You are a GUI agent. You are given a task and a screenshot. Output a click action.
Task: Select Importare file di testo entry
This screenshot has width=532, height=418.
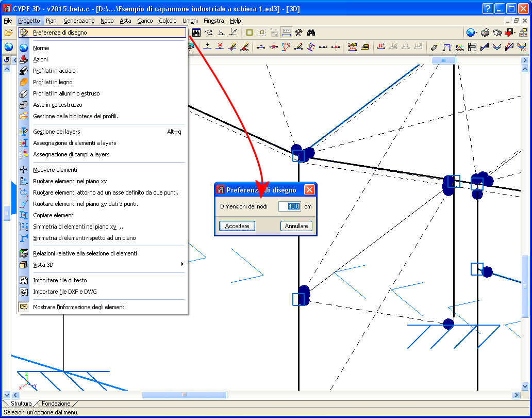point(102,280)
